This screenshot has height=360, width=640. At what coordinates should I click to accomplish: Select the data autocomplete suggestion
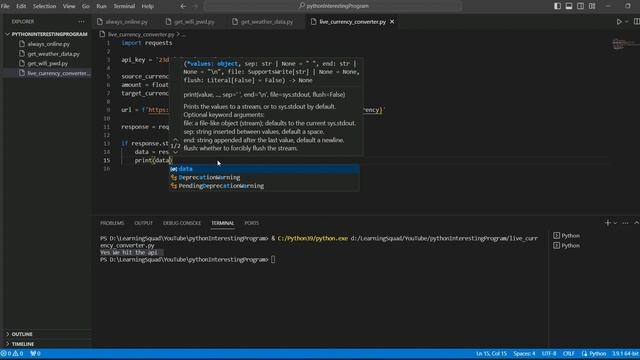[264, 169]
